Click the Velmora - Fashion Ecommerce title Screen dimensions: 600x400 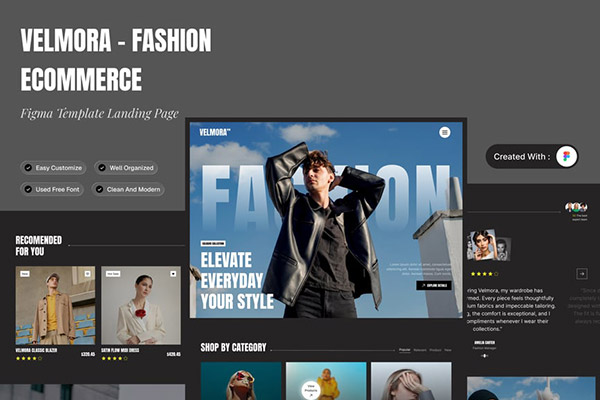(116, 60)
